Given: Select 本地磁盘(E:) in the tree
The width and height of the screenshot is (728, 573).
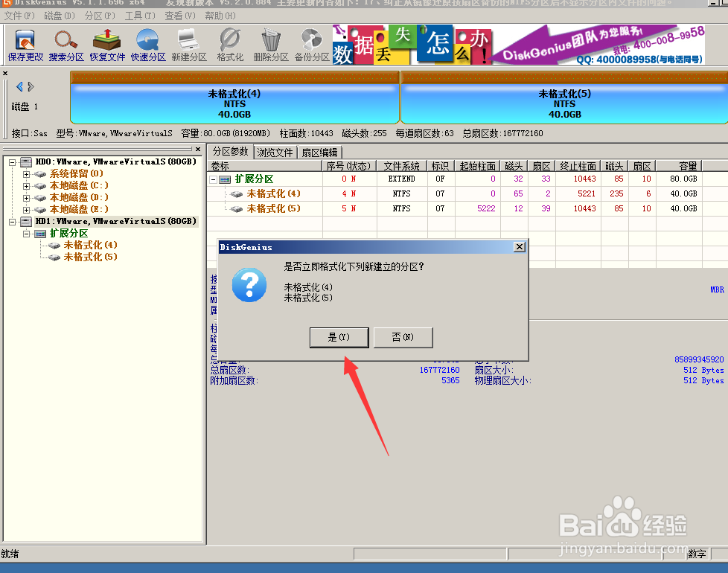Looking at the screenshot, I should pyautogui.click(x=79, y=209).
